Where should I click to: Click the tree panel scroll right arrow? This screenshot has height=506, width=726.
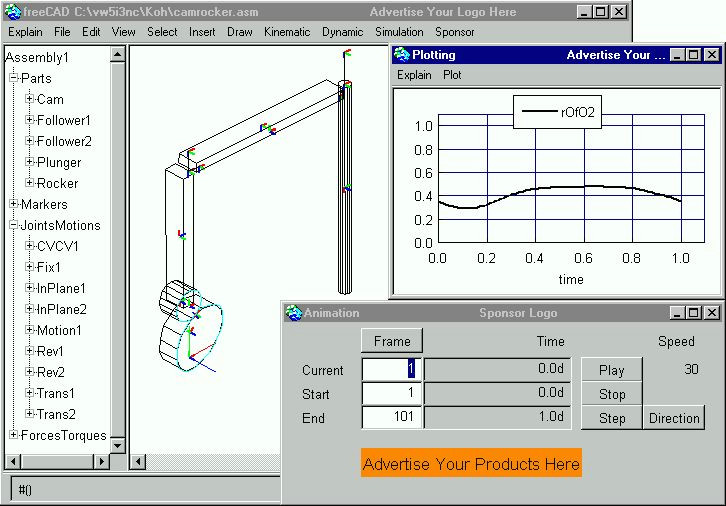(x=101, y=461)
